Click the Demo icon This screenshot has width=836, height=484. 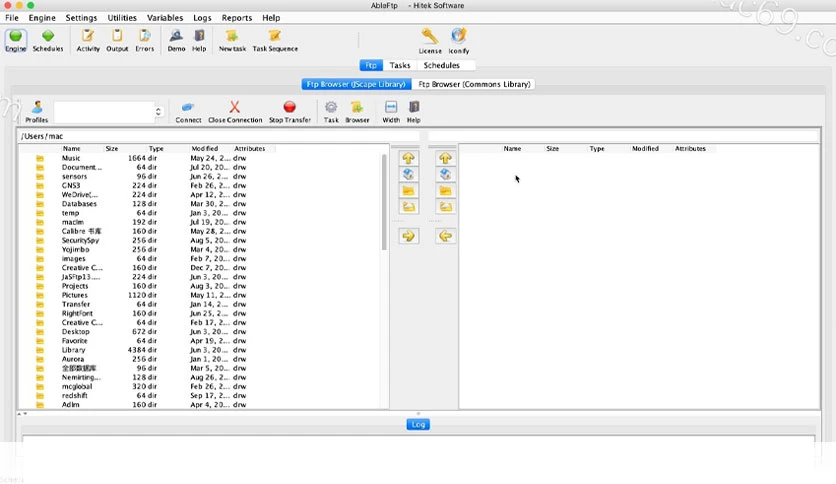(176, 41)
